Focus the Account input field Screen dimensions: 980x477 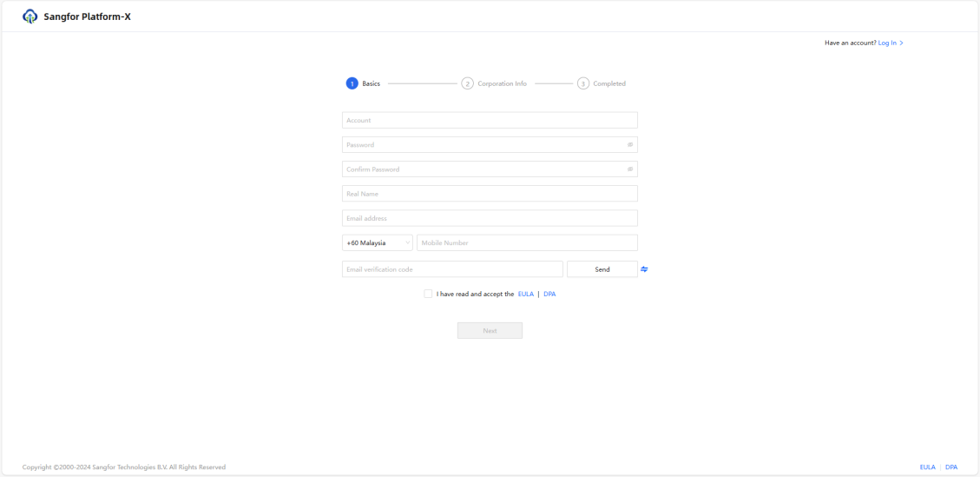[x=490, y=120]
